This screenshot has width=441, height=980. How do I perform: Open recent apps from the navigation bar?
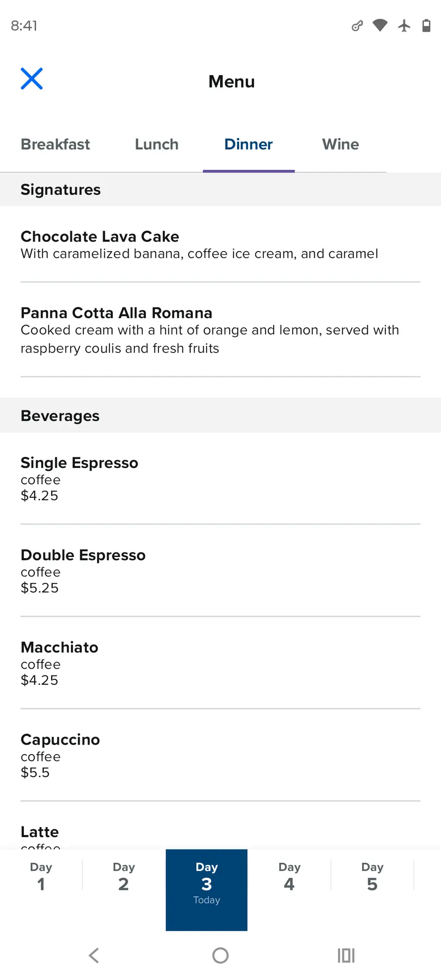pos(346,956)
